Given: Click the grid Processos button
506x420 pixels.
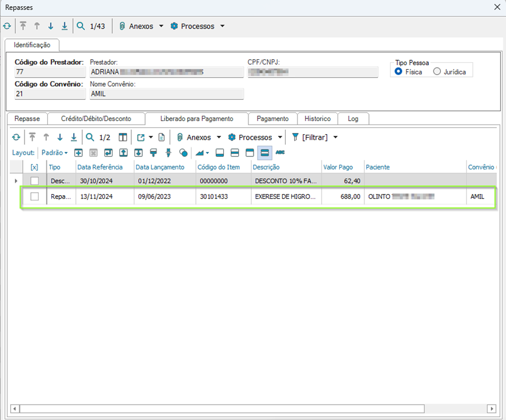Looking at the screenshot, I should pos(250,138).
